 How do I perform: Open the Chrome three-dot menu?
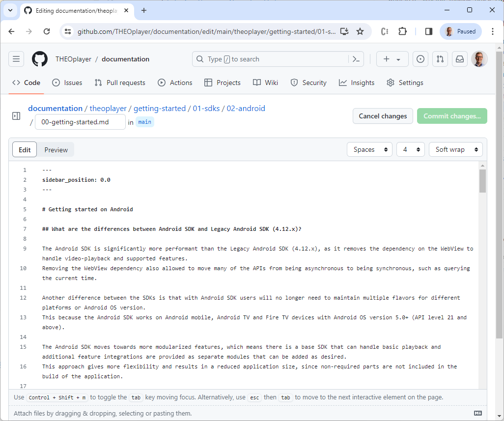pos(492,31)
